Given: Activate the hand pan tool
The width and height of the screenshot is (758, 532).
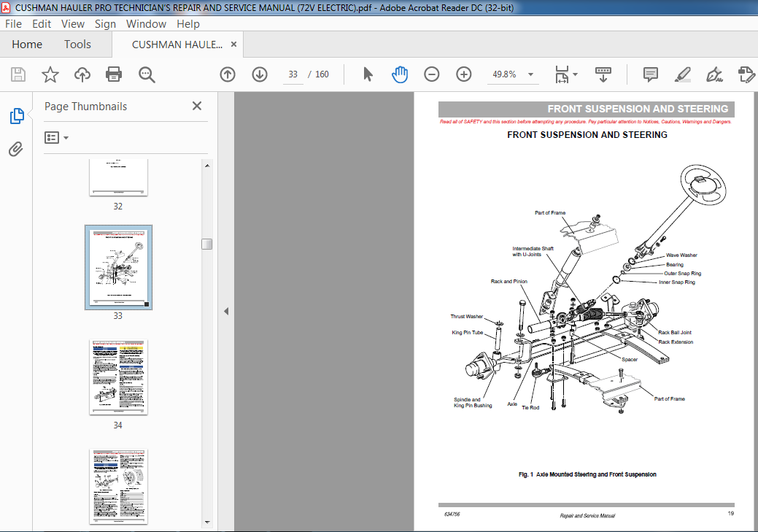Looking at the screenshot, I should 400,74.
